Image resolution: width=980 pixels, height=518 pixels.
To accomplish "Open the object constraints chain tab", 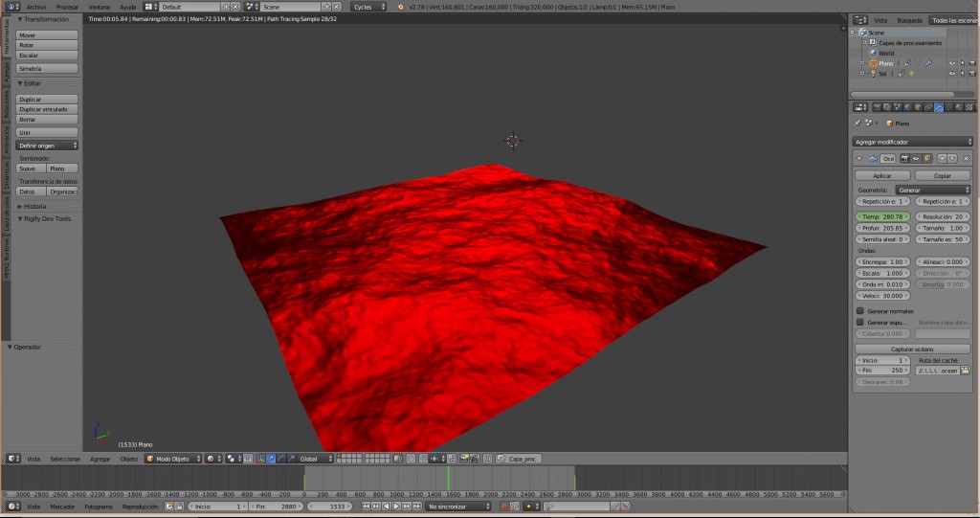I will click(x=928, y=107).
